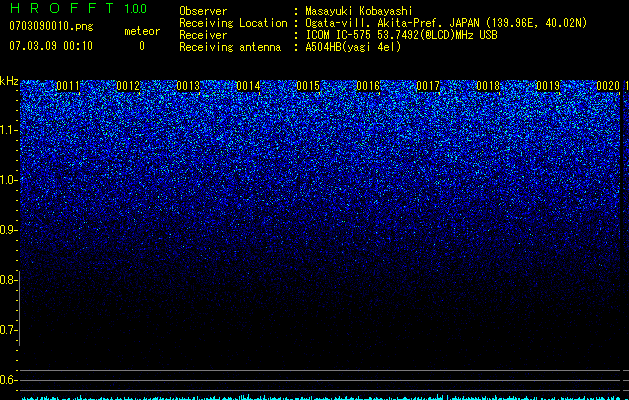Click the 0.9 kHz frequency tick label

(7, 230)
